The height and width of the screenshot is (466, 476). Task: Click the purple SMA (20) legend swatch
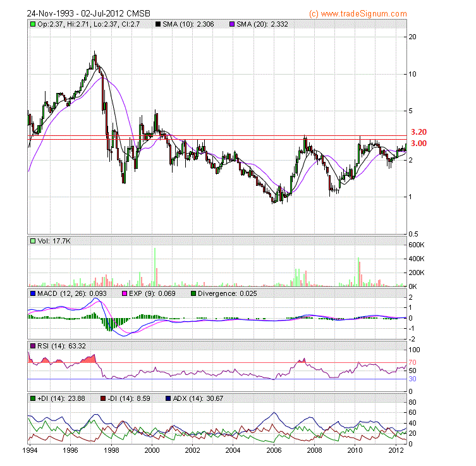pos(232,24)
